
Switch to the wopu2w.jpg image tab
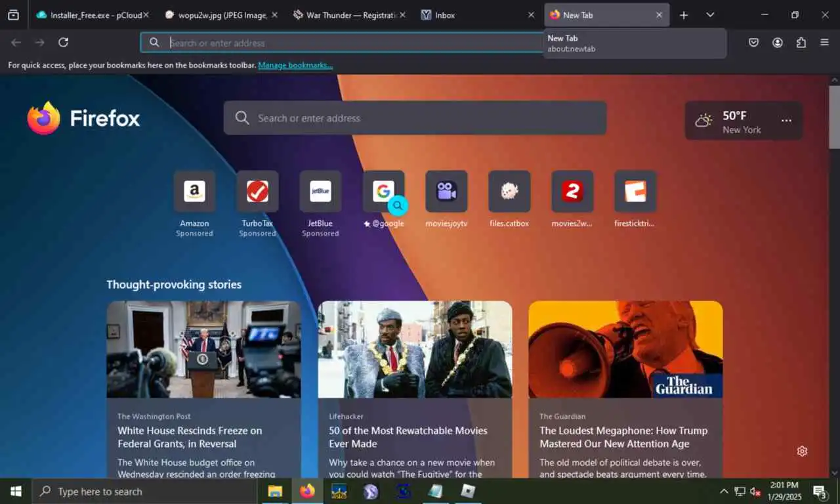click(x=220, y=14)
